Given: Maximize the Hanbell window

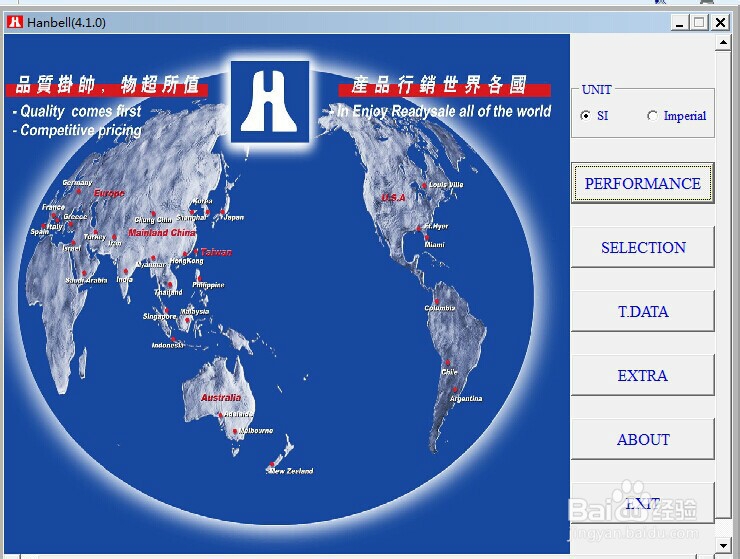Looking at the screenshot, I should coord(699,22).
